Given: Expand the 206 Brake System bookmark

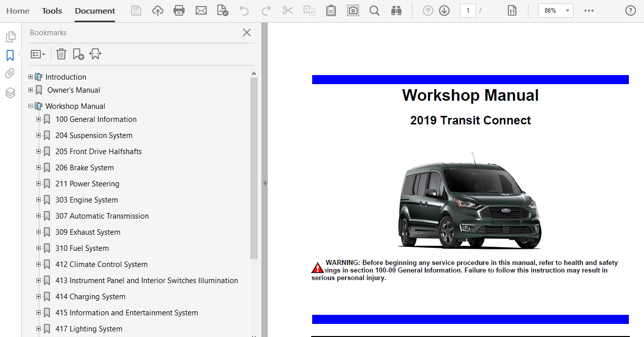Looking at the screenshot, I should 39,168.
